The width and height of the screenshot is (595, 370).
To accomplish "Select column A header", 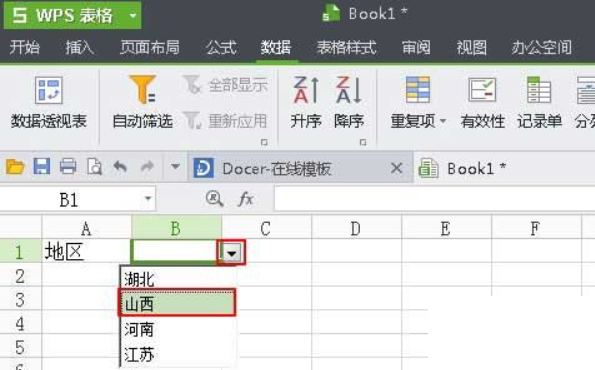I will tap(87, 228).
